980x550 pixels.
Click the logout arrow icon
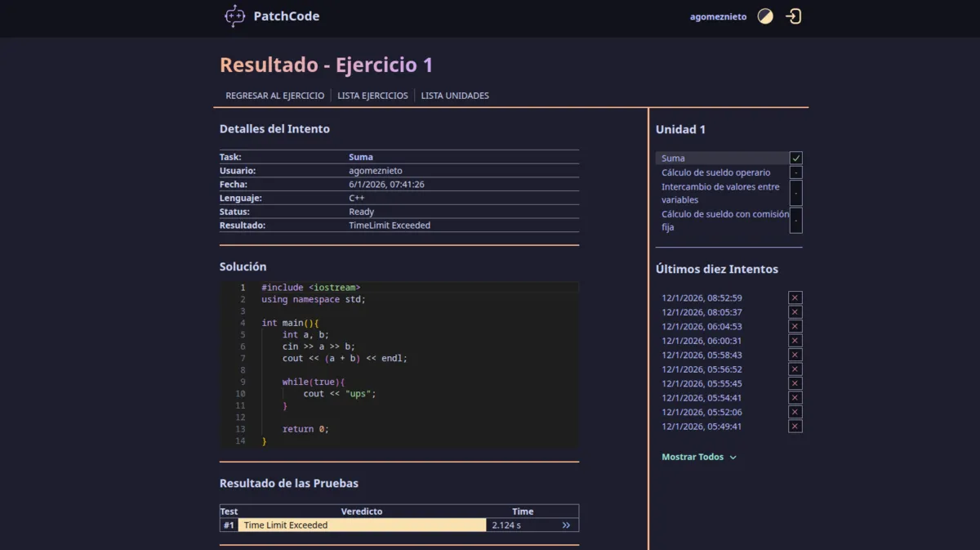(x=793, y=16)
